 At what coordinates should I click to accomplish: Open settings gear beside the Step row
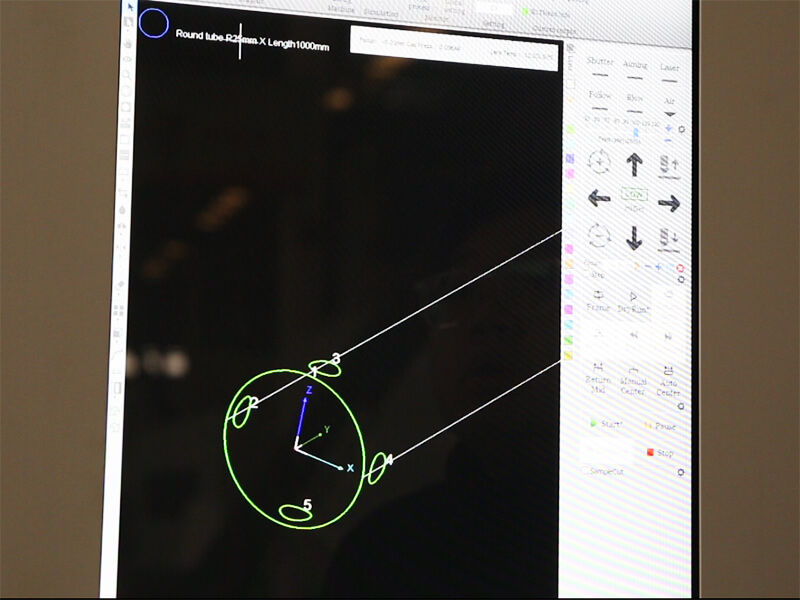(x=681, y=280)
